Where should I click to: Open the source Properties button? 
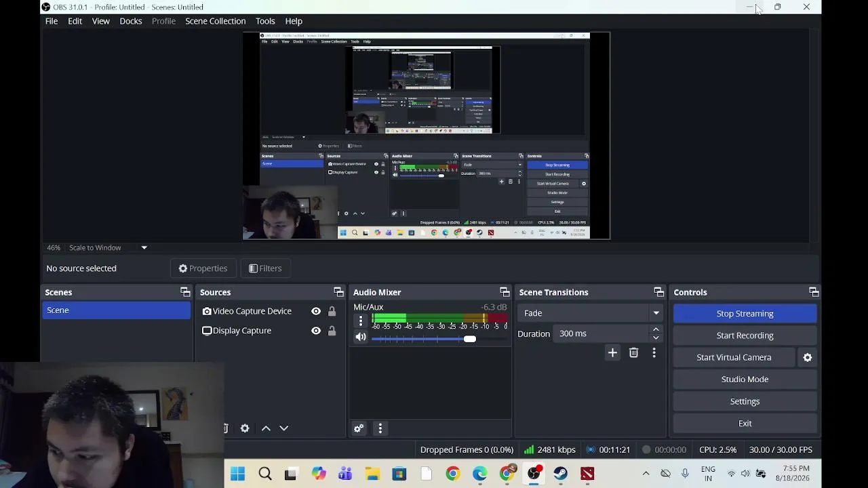(203, 268)
